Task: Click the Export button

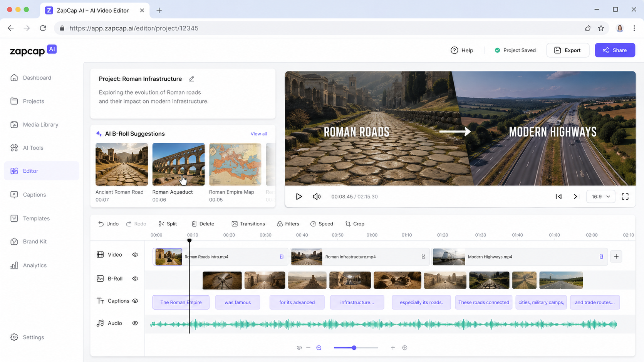Action: [x=568, y=50]
